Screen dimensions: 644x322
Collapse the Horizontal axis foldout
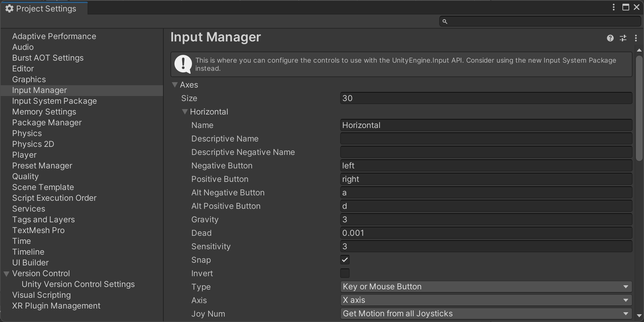pos(185,112)
